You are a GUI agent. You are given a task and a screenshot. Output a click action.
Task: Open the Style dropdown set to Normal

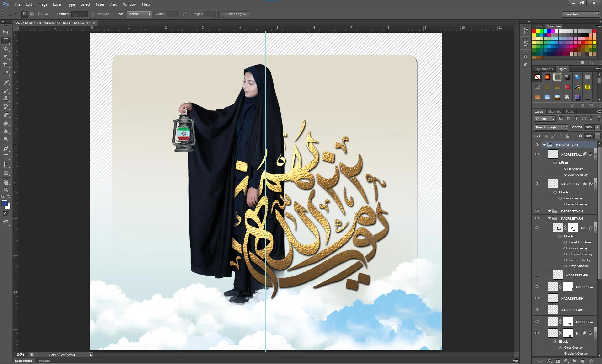(139, 14)
